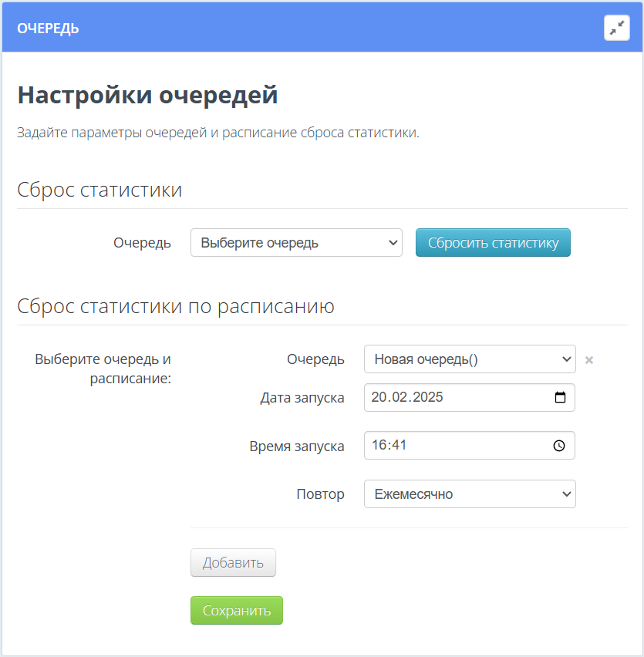
Task: Open the Повтор dropdown showing Ежемесячно
Action: (470, 494)
